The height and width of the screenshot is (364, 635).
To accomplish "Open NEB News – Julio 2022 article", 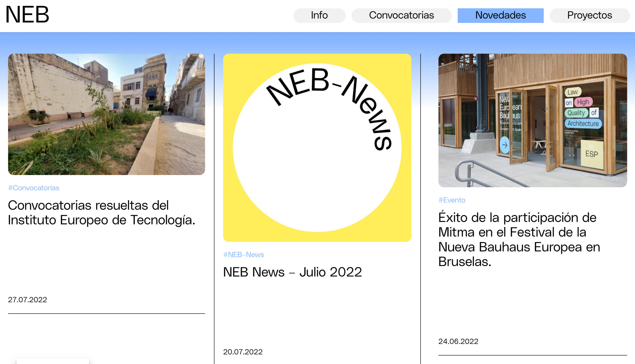I will 292,272.
